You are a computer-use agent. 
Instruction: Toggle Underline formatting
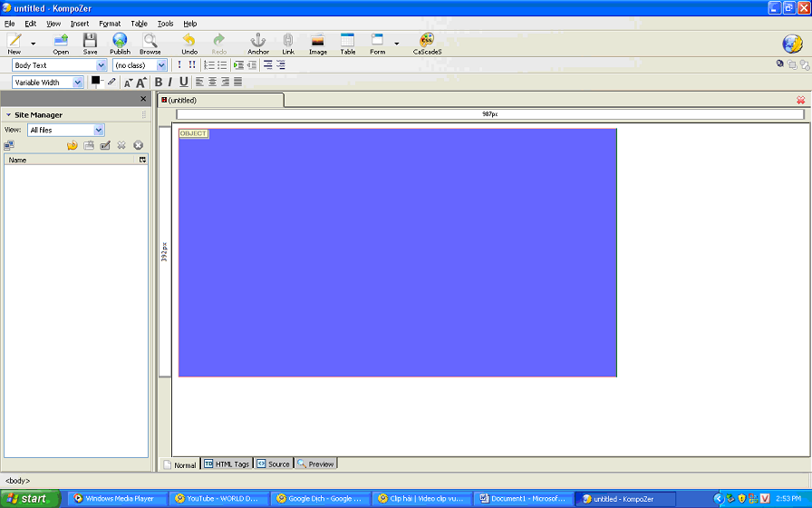tap(183, 82)
